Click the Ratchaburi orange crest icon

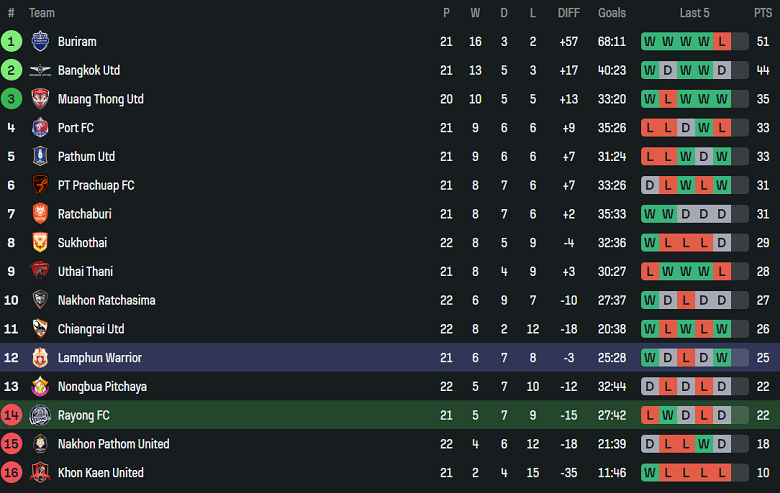pos(40,214)
